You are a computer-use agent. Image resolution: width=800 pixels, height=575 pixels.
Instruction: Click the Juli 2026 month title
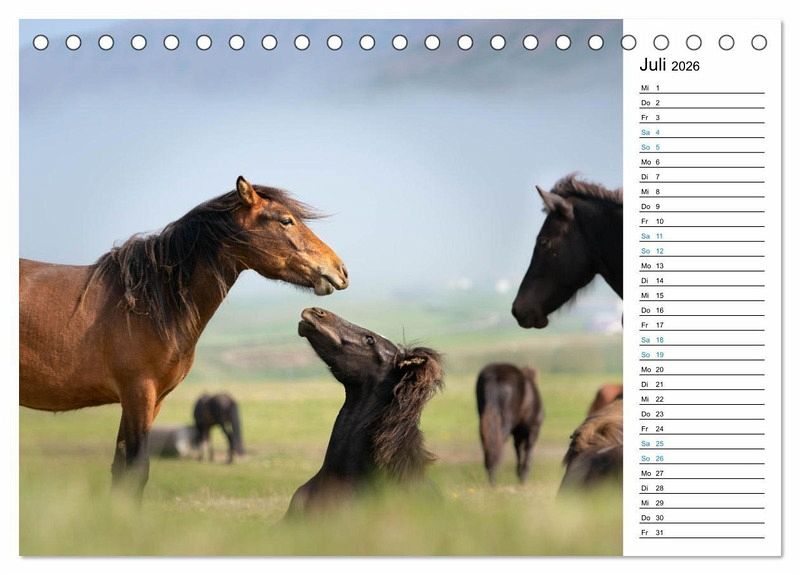(x=669, y=66)
